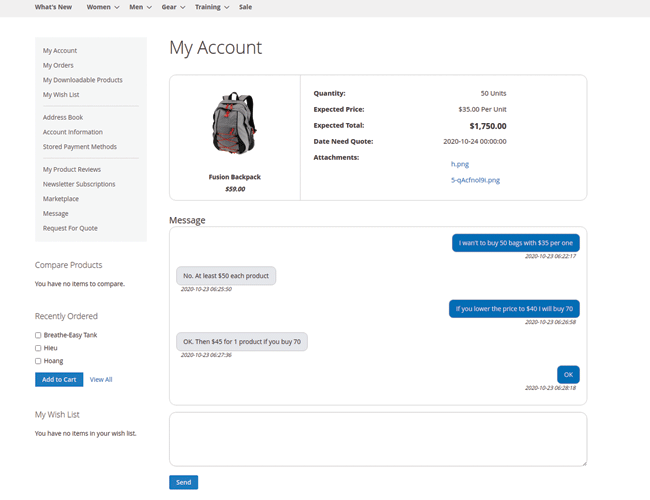Open the Sale menu item

[245, 7]
